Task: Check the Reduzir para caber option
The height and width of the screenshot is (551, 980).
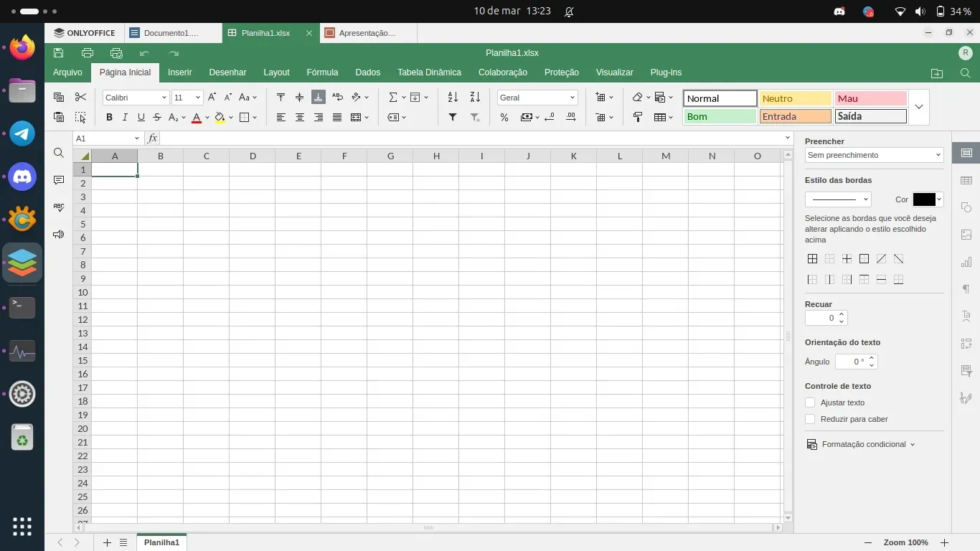Action: pyautogui.click(x=810, y=419)
